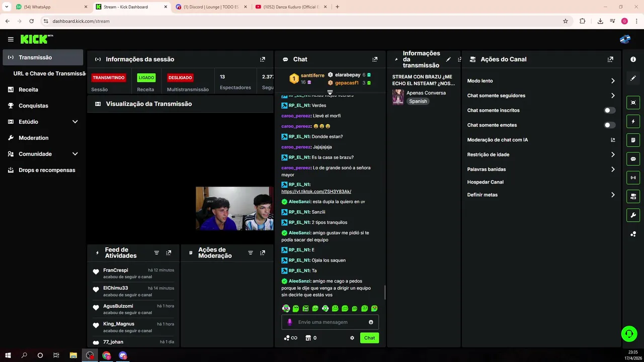The height and width of the screenshot is (362, 644).
Task: Pop out the Ações de Moderação panel
Action: (262, 253)
